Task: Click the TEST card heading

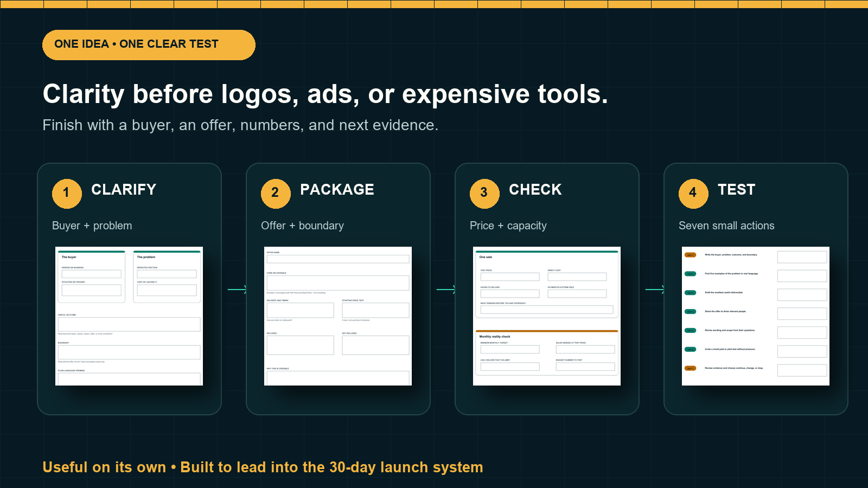Action: tap(736, 190)
